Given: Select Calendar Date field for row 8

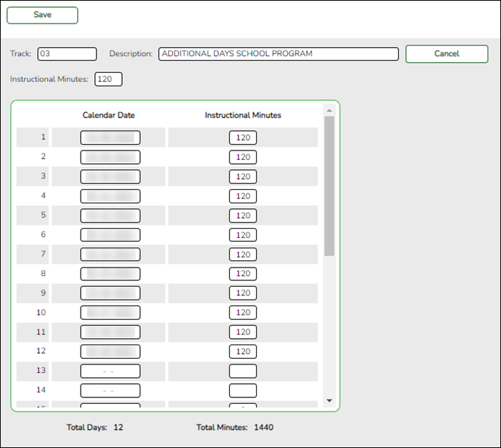Looking at the screenshot, I should click(x=110, y=274).
